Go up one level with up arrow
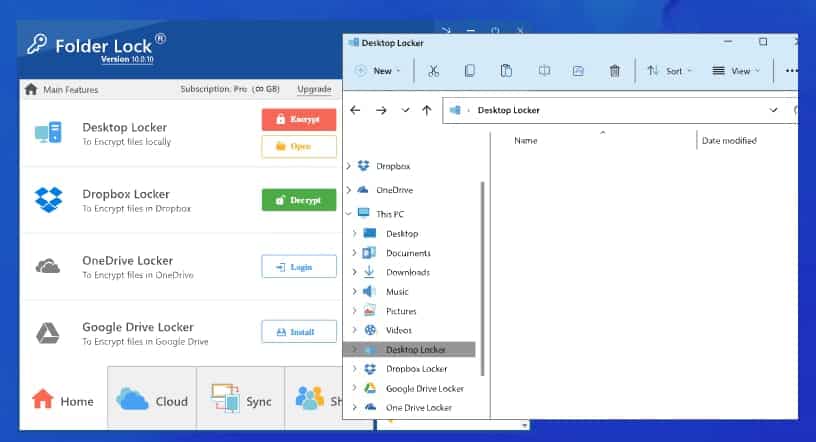 coord(427,110)
